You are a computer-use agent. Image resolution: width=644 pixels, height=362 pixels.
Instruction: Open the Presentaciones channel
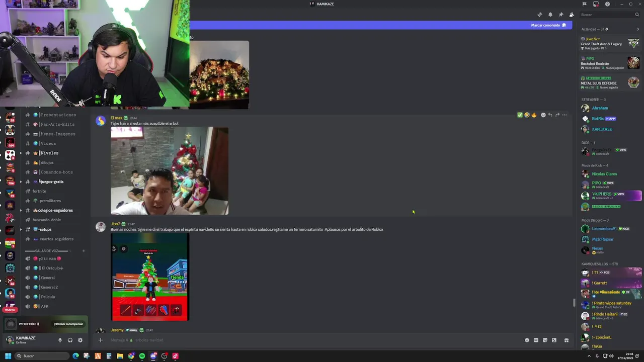coord(54,115)
